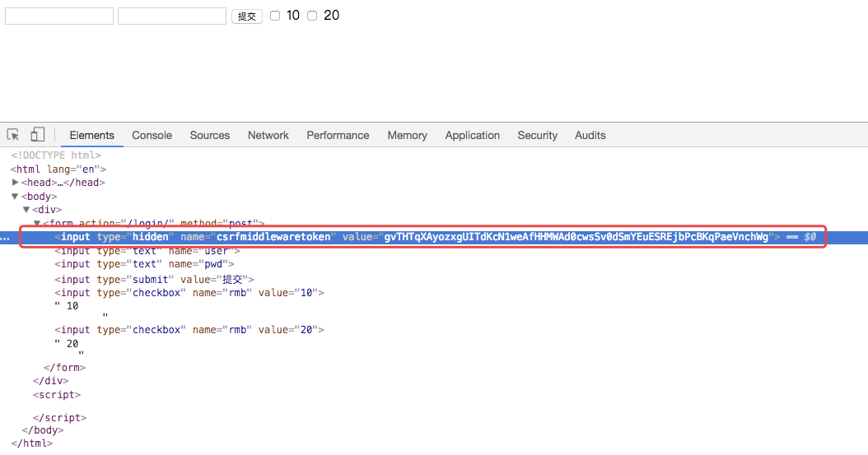Click the text node " 20"
The width and height of the screenshot is (868, 455).
(67, 344)
